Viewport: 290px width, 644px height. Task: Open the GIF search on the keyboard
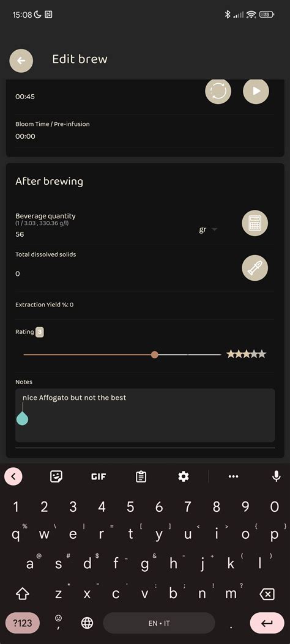(x=98, y=476)
